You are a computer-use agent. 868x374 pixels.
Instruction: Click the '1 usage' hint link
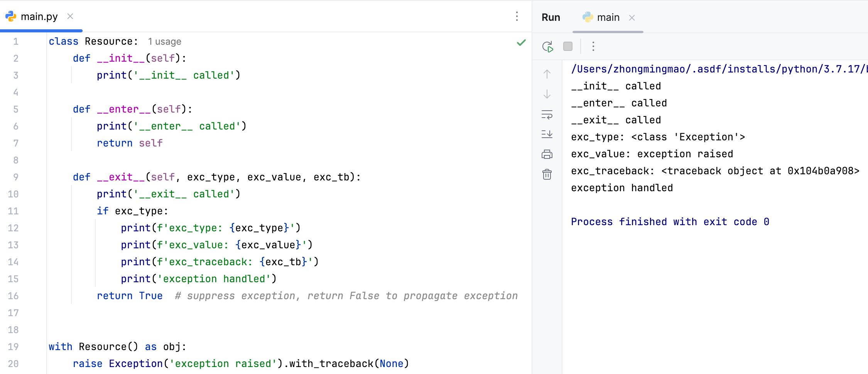[164, 42]
